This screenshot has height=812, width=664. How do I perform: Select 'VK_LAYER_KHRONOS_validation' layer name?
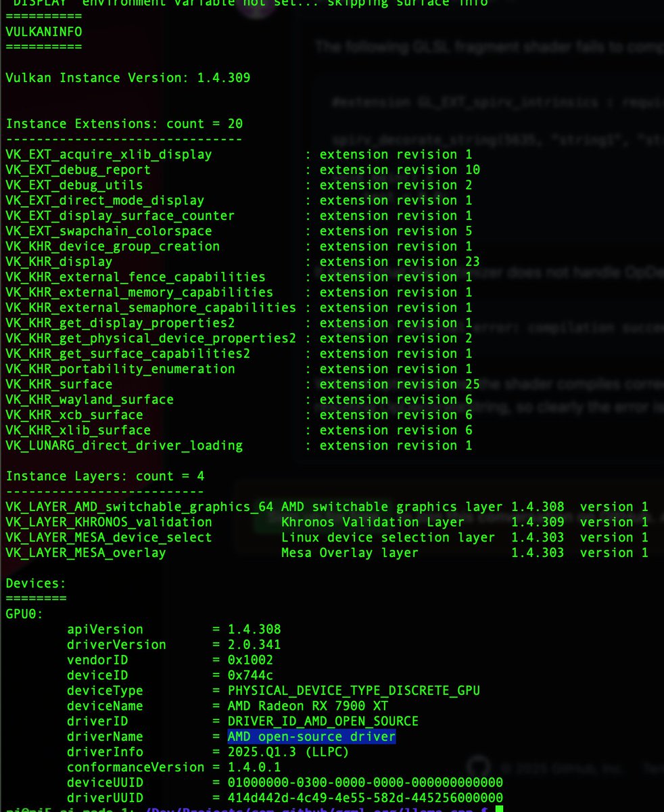click(109, 522)
